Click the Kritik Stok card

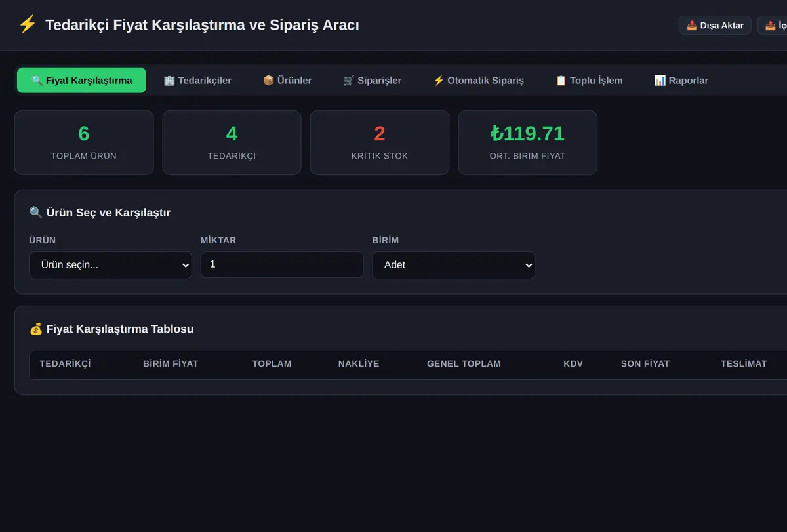pos(380,142)
